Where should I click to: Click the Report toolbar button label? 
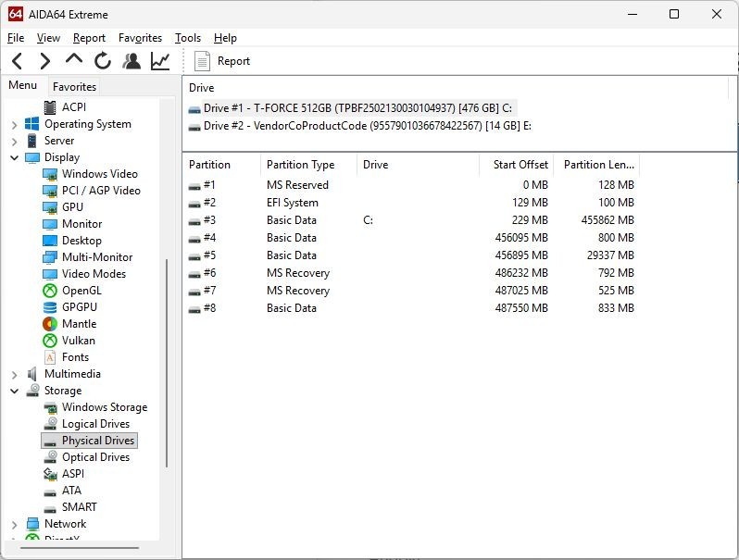[x=233, y=61]
